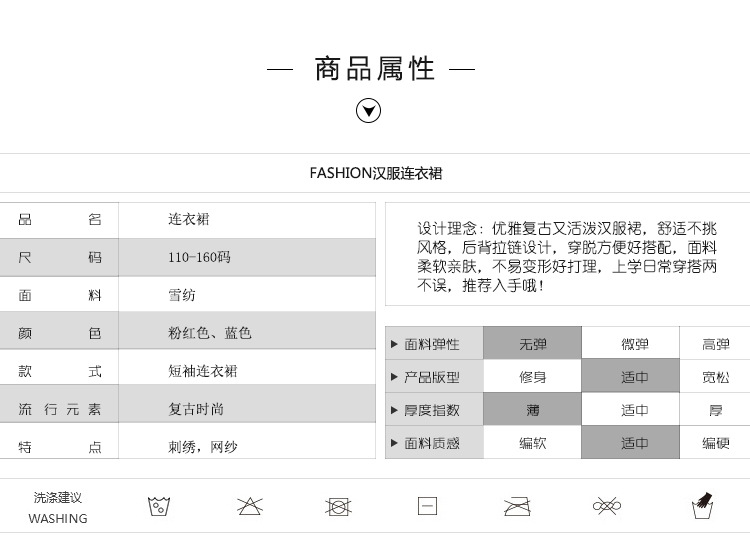Click the 商品属性 heading
750x555 pixels.
(375, 69)
